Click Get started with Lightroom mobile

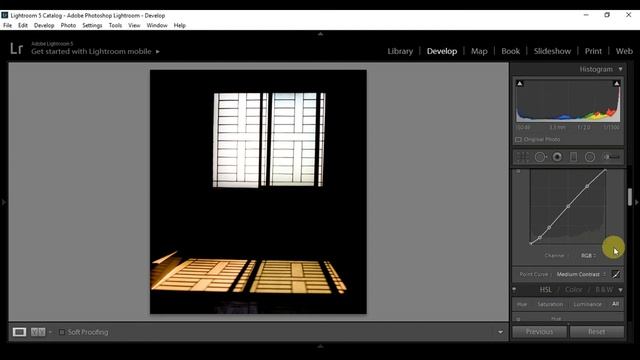pyautogui.click(x=91, y=51)
